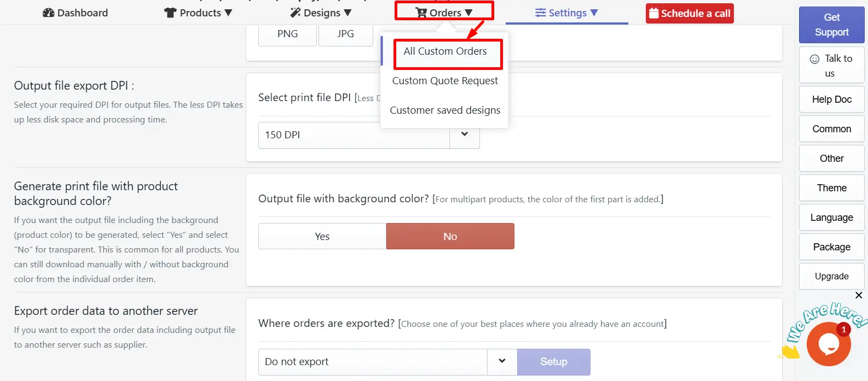868x381 pixels.
Task: Click the Designs magic wand icon
Action: pos(296,13)
